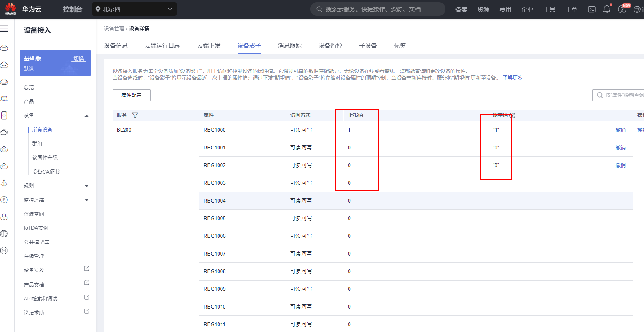Image resolution: width=644 pixels, height=332 pixels.
Task: Open the CloudShell terminal icon
Action: coord(592,9)
